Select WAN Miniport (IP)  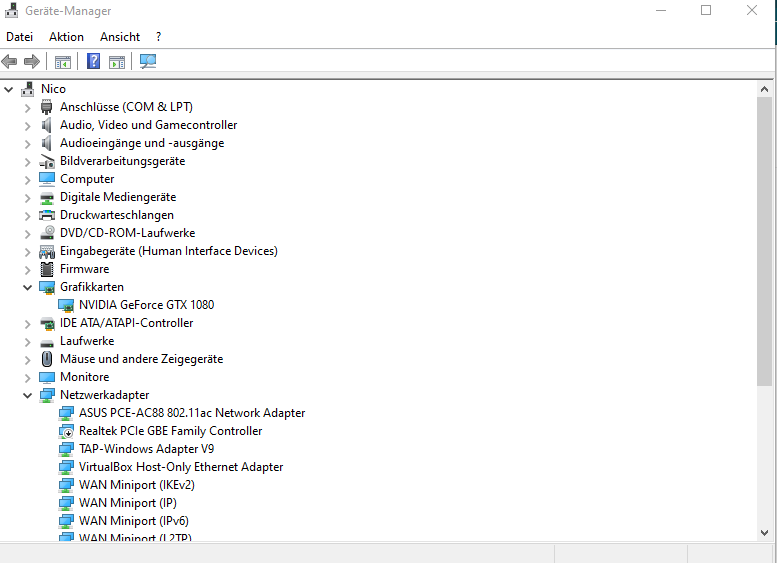click(128, 503)
